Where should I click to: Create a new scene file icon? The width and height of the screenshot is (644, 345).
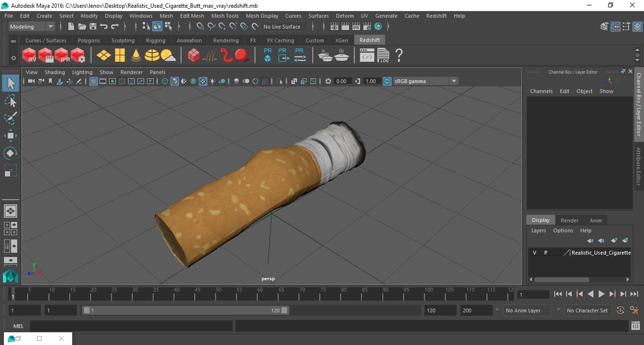click(x=71, y=26)
